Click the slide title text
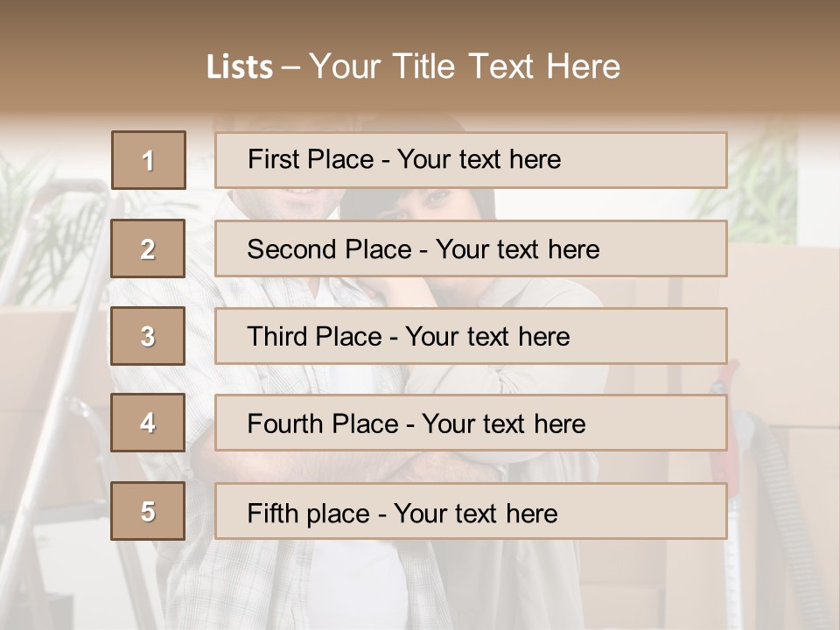Screen dimensions: 840x630 (414, 66)
